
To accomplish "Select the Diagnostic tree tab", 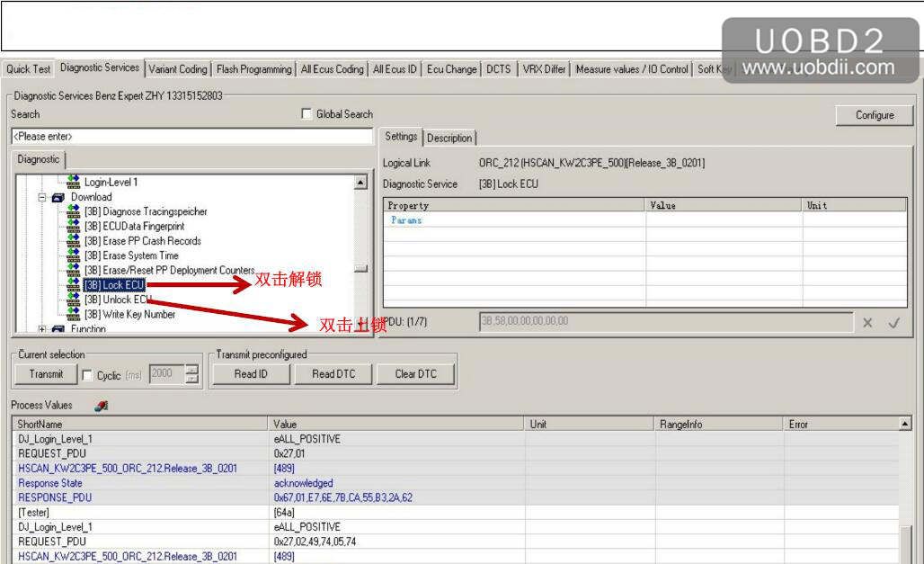I will pos(39,159).
